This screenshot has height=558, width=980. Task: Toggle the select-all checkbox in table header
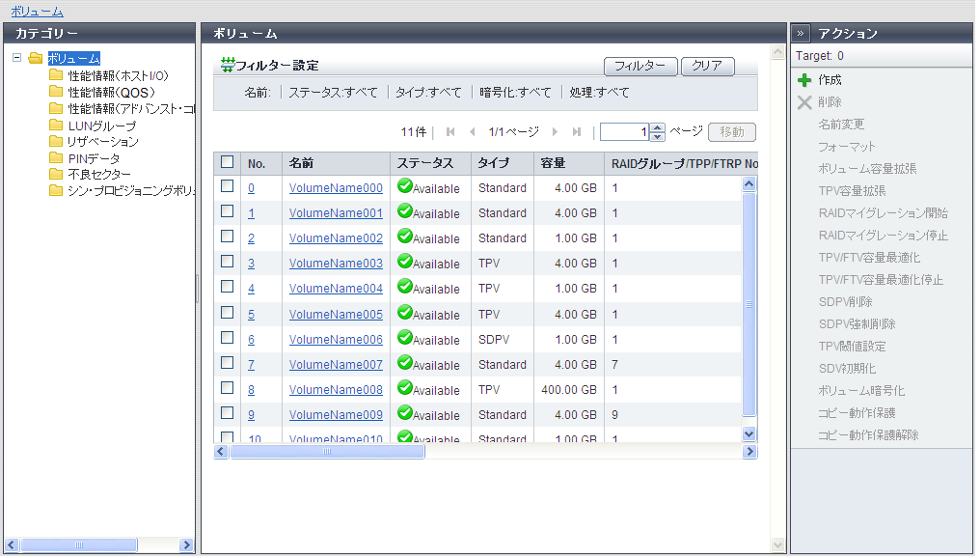tap(228, 162)
